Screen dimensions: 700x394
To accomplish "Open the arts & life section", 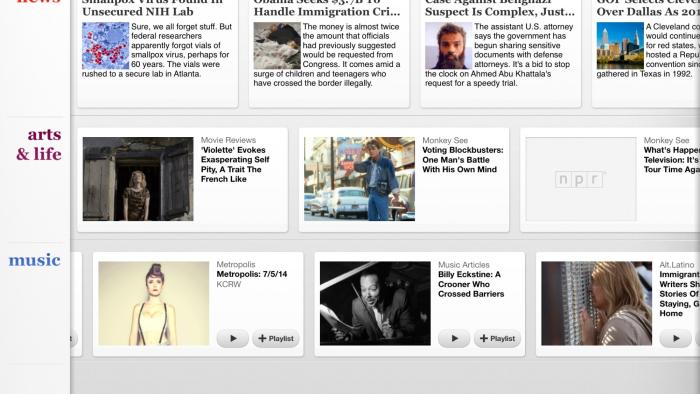I will 39,144.
